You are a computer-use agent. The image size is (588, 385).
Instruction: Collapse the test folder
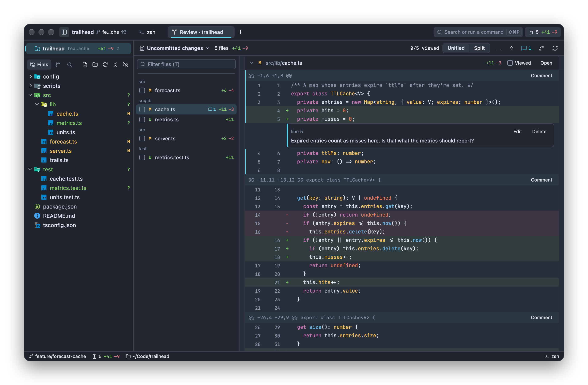30,169
